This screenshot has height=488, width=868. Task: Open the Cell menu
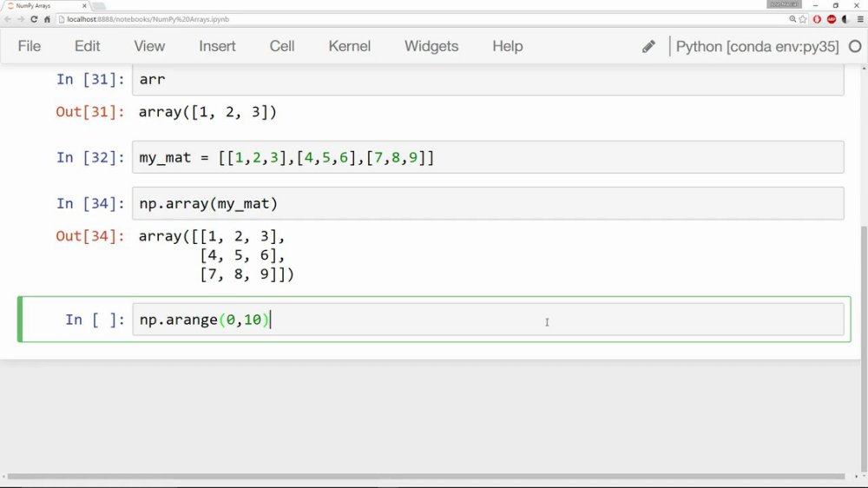(x=282, y=46)
